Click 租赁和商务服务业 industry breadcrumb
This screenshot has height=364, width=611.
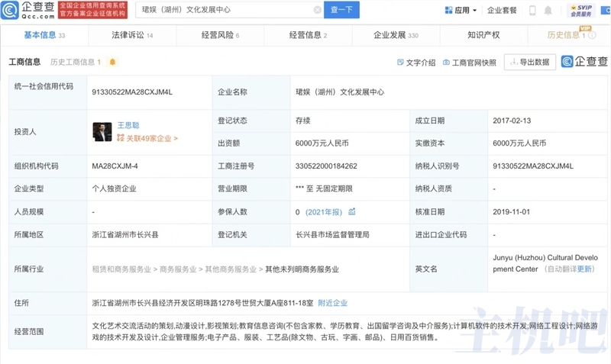click(x=121, y=269)
